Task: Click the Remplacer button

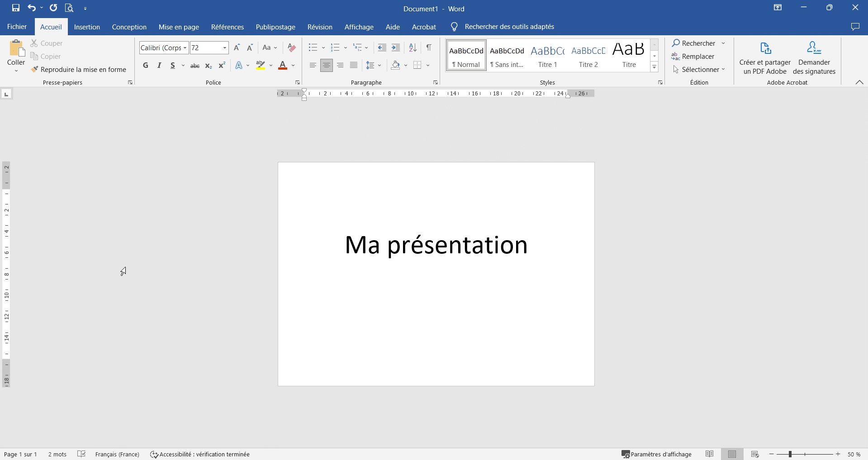Action: coord(693,57)
